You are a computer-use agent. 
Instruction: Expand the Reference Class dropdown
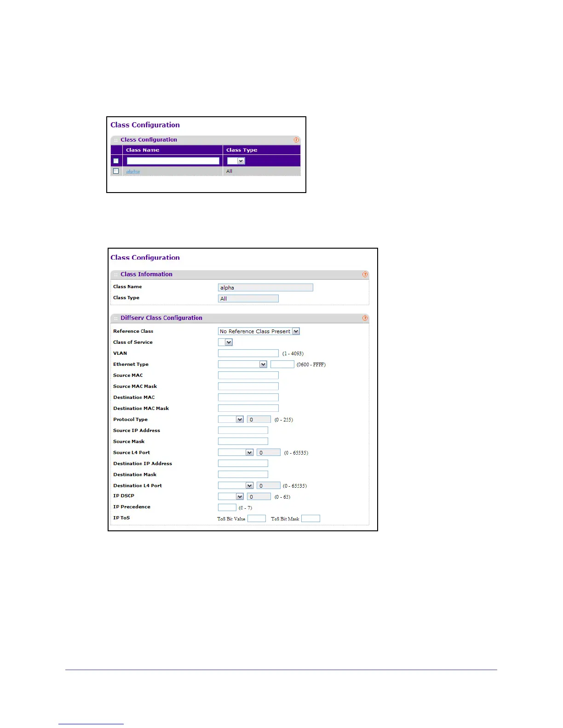[259, 331]
